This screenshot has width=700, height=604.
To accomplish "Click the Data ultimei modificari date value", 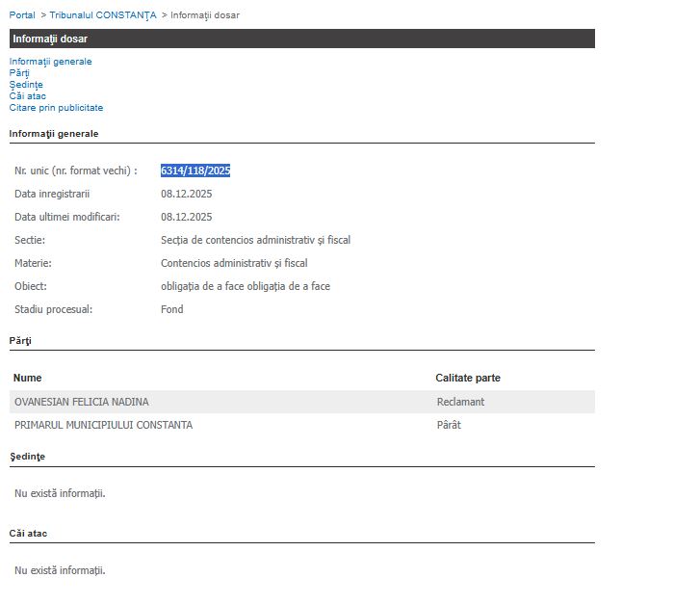I will point(187,217).
